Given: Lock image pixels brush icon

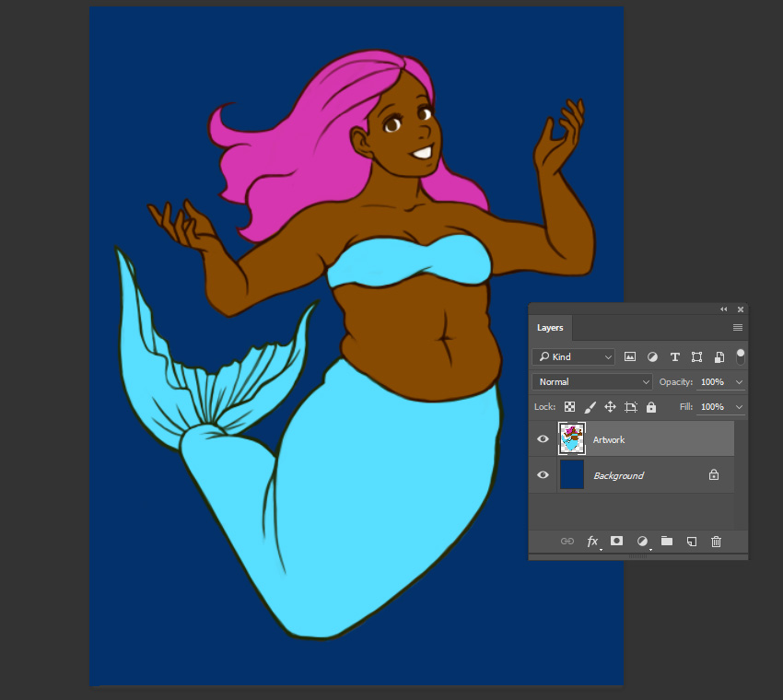Looking at the screenshot, I should coord(590,407).
